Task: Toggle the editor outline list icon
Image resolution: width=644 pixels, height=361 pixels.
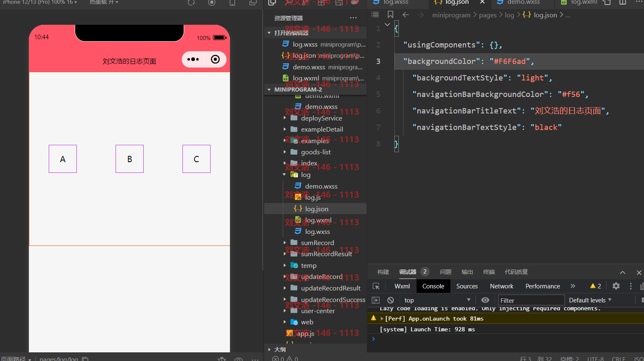Action: 375,14
